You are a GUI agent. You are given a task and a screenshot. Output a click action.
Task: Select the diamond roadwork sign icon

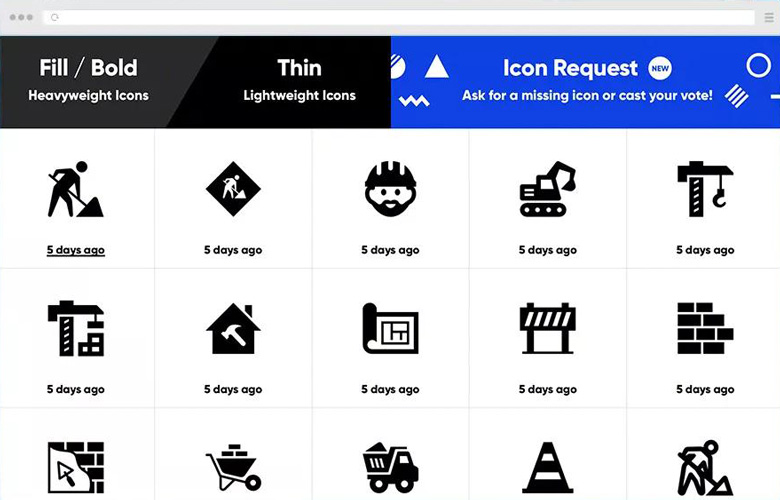[233, 188]
